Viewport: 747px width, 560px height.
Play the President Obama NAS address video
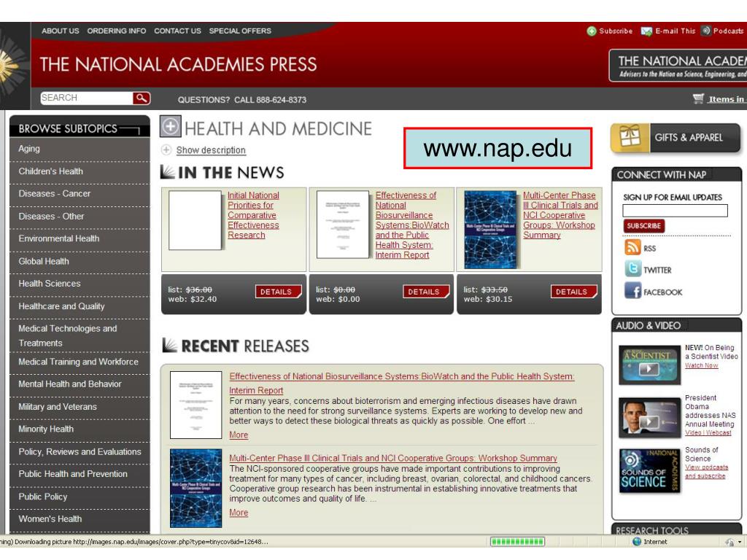pyautogui.click(x=649, y=418)
